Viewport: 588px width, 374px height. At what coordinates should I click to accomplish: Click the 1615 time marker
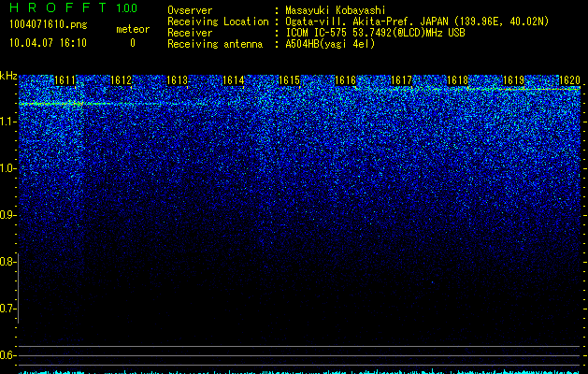pyautogui.click(x=289, y=80)
